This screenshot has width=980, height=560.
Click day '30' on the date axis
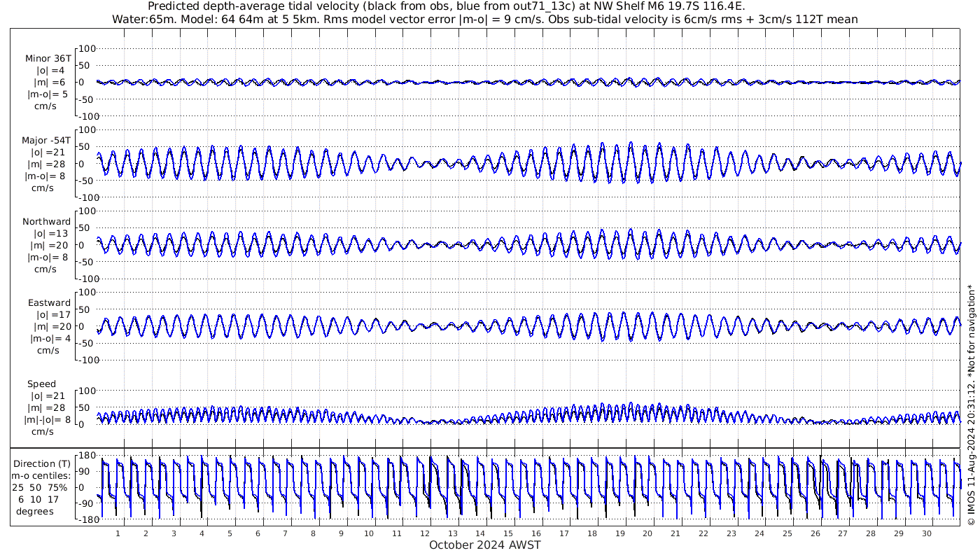click(927, 533)
